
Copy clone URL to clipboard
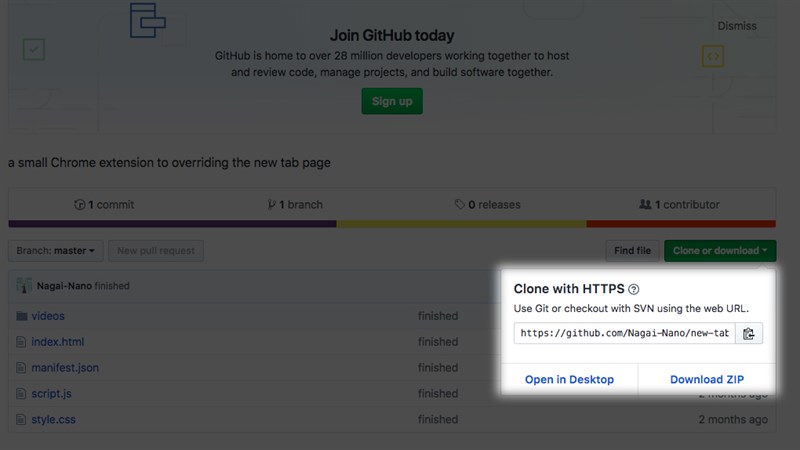(x=749, y=333)
